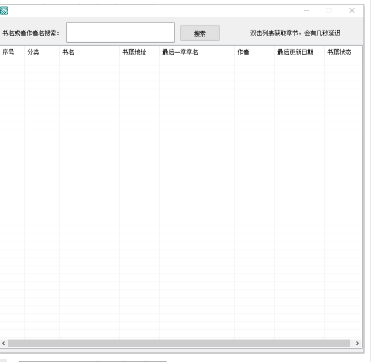Click the 搜索 search button

pyautogui.click(x=200, y=33)
